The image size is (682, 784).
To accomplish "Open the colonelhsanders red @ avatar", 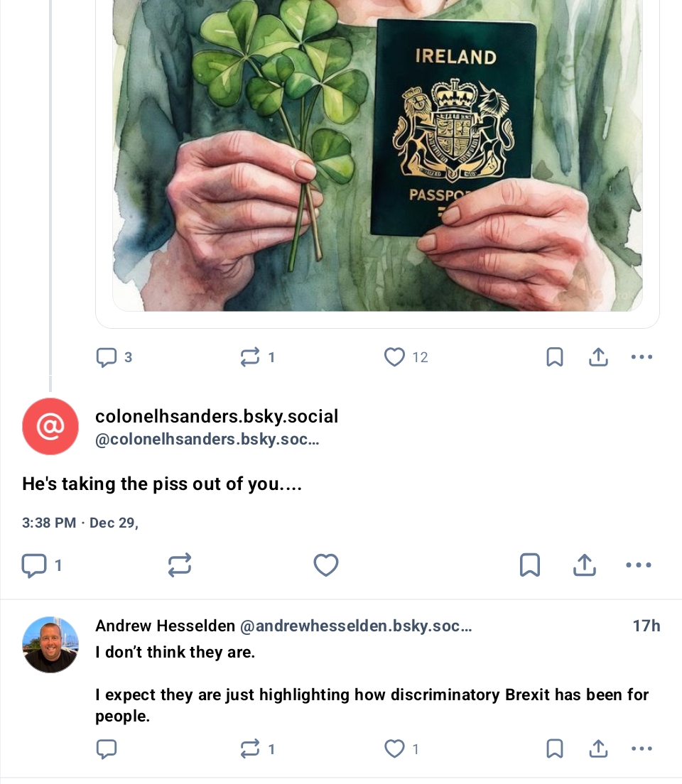I will (50, 426).
